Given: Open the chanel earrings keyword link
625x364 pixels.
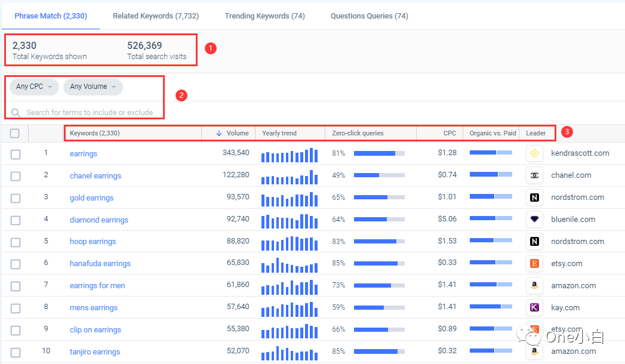Looking at the screenshot, I should point(95,175).
